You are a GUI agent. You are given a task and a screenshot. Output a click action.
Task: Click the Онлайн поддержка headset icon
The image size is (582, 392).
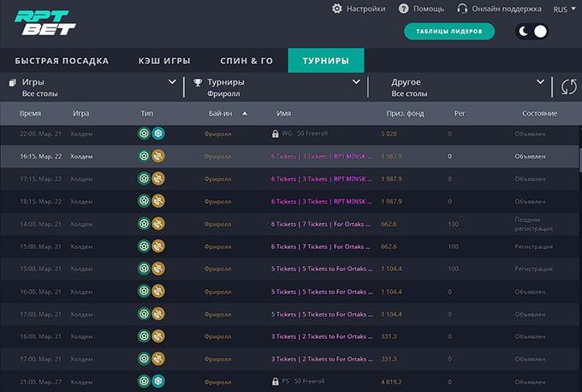(463, 9)
